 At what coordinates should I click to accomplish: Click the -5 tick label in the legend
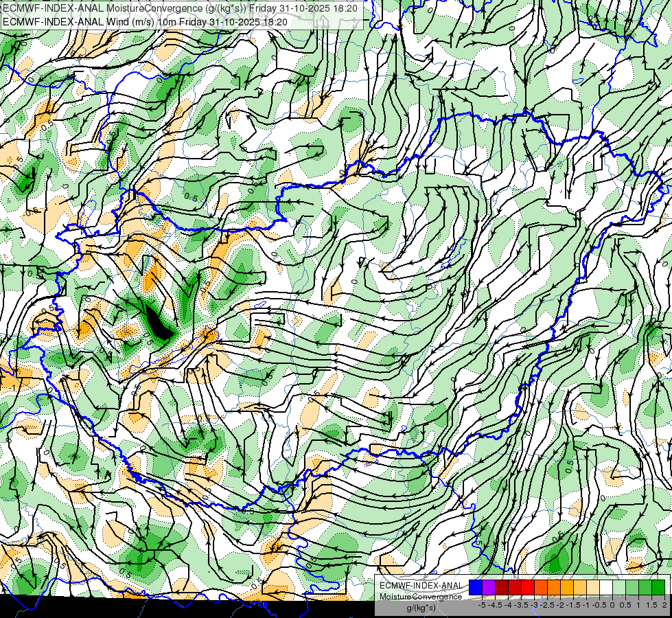pyautogui.click(x=482, y=605)
